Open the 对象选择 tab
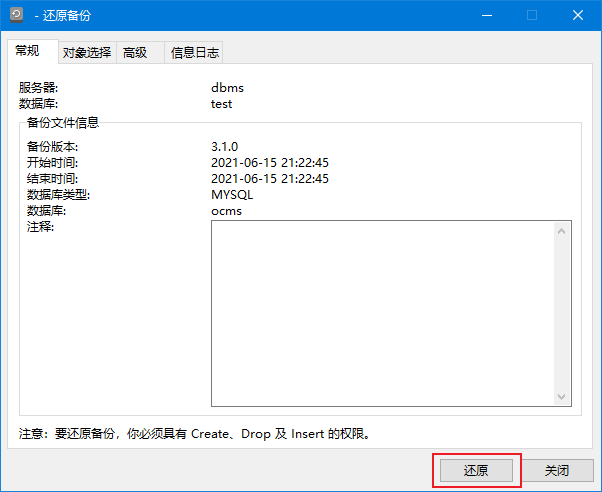The height and width of the screenshot is (492, 602). pos(87,53)
